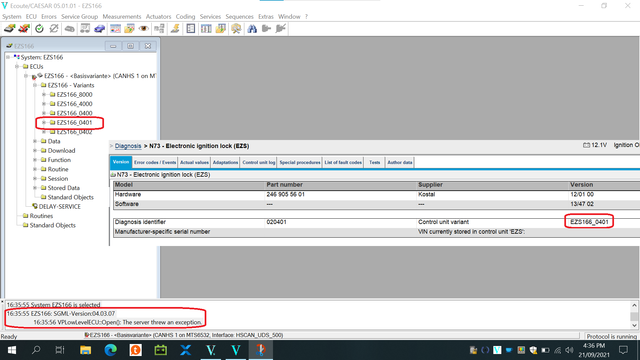Open List of fault codes tab
640x360 pixels.
343,162
